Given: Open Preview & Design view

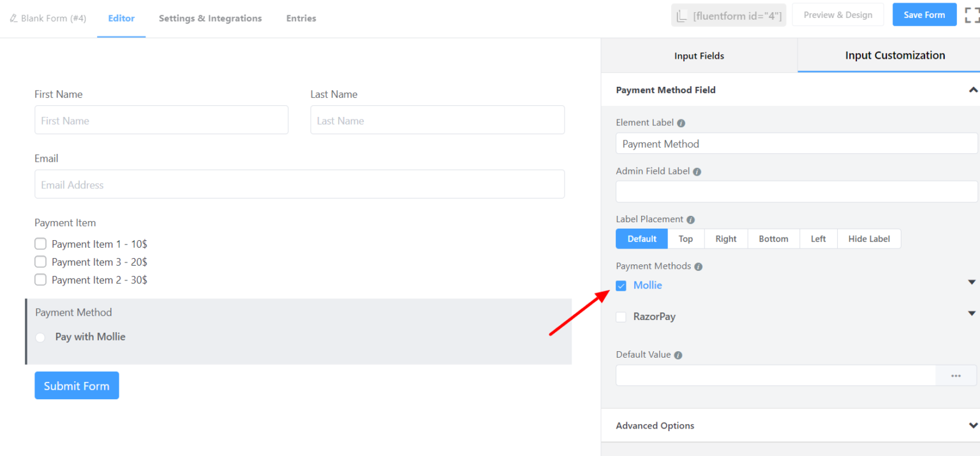Looking at the screenshot, I should (x=838, y=14).
